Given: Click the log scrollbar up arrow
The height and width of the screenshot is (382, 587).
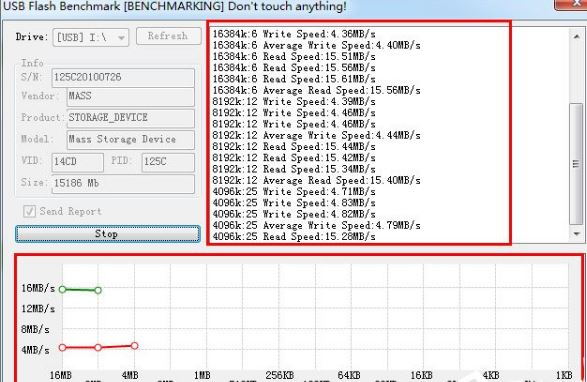Looking at the screenshot, I should [x=577, y=36].
